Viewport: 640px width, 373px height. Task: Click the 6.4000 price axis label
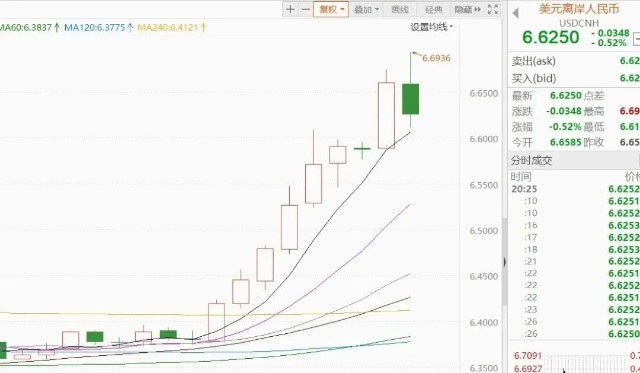point(484,322)
